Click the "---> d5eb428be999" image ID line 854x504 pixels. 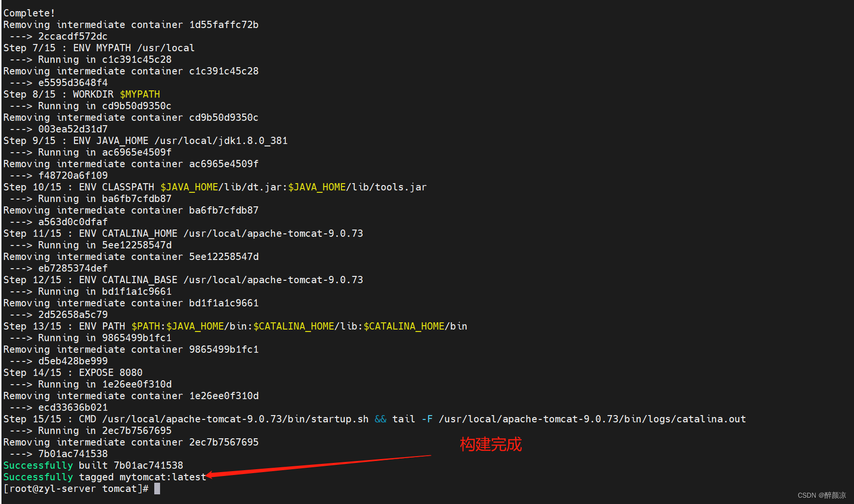pyautogui.click(x=59, y=361)
